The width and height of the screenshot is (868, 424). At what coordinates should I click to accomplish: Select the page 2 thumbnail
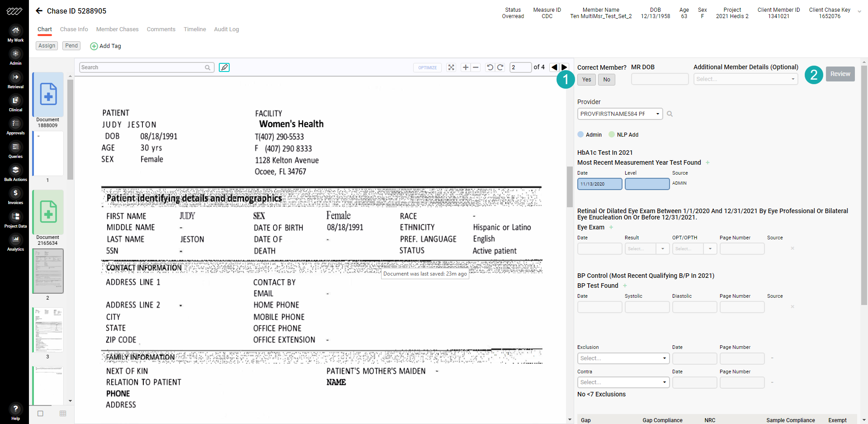[x=48, y=271]
